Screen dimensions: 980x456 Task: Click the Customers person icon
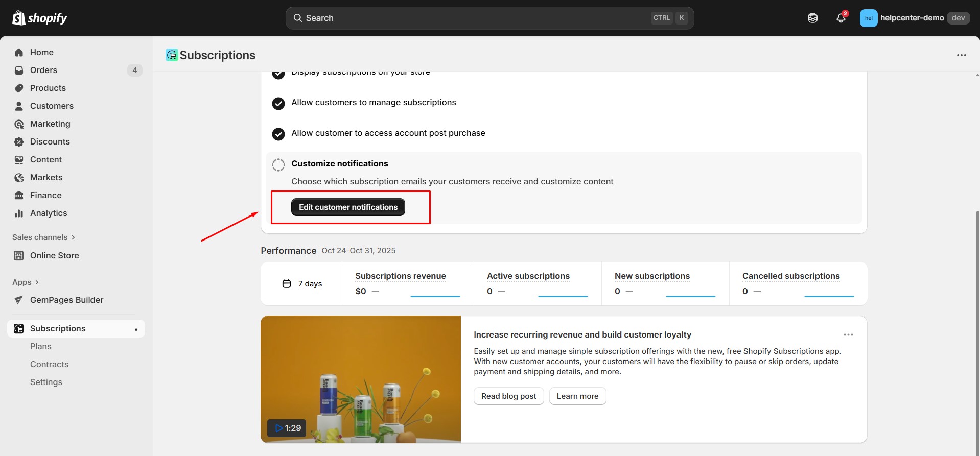click(x=19, y=106)
